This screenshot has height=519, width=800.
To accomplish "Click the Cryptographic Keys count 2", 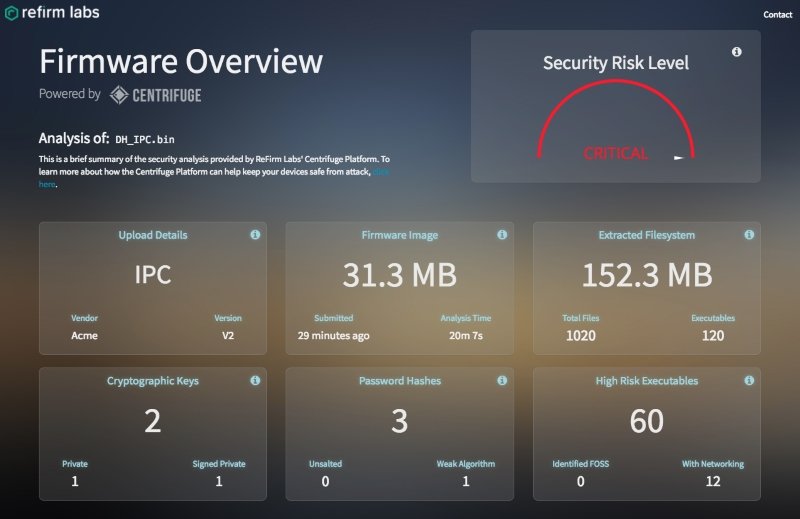I will (x=153, y=421).
